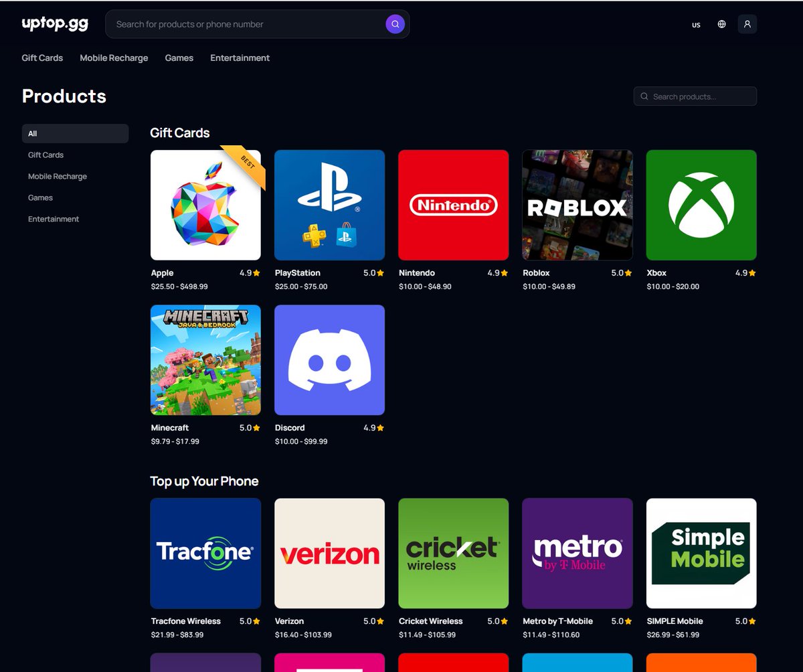Image resolution: width=803 pixels, height=672 pixels.
Task: Click the Minecraft product name link
Action: (170, 428)
